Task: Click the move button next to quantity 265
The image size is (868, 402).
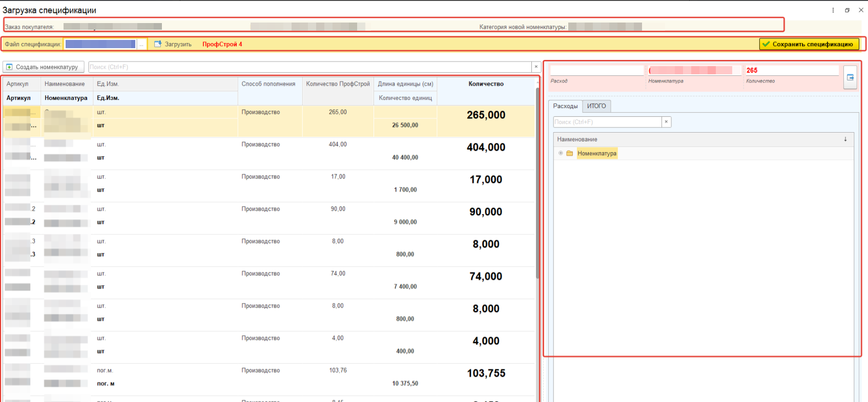Action: pos(850,77)
